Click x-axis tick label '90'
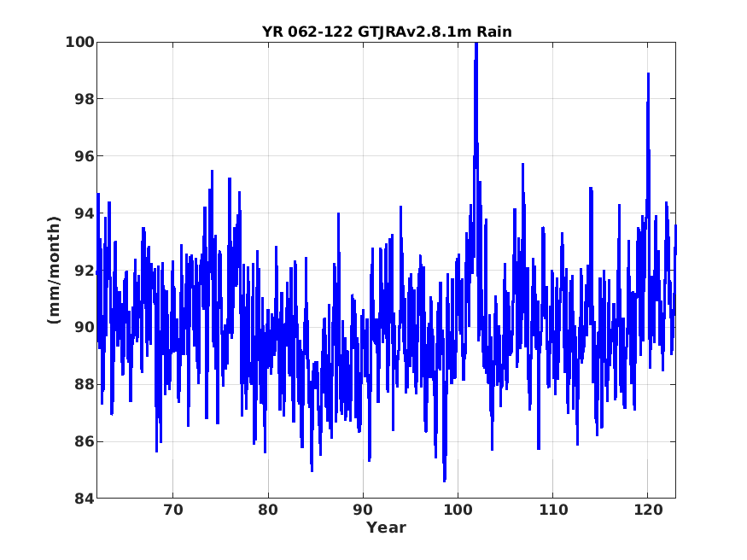747x560 pixels. 363,510
